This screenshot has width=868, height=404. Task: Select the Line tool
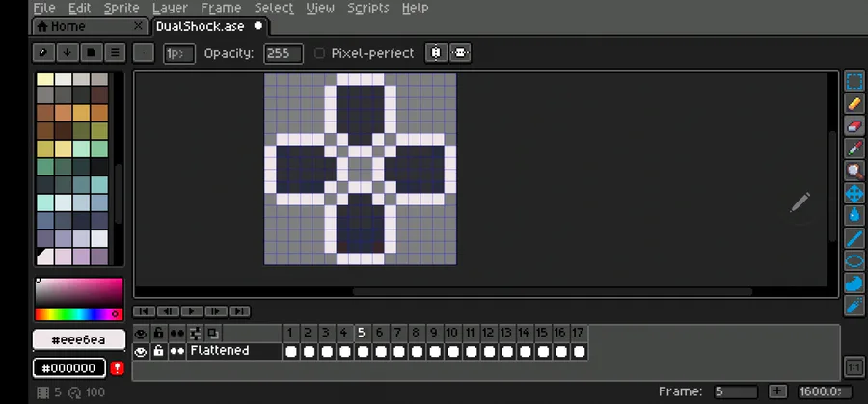(x=854, y=238)
